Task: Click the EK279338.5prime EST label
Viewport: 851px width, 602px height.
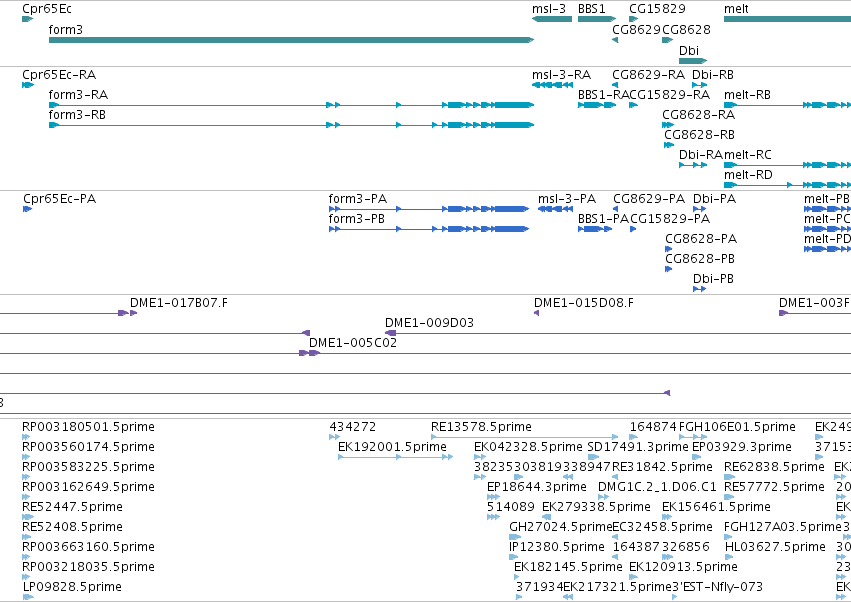Action: click(x=596, y=507)
